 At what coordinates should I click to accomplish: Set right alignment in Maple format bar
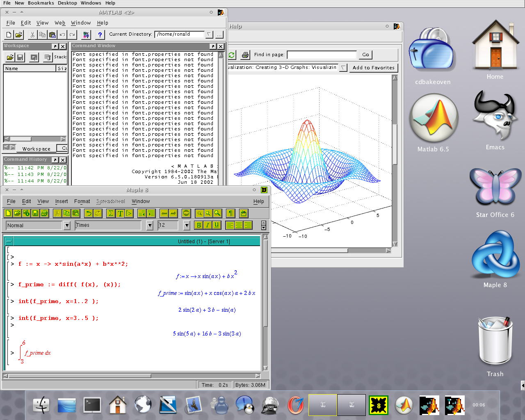pyautogui.click(x=248, y=225)
